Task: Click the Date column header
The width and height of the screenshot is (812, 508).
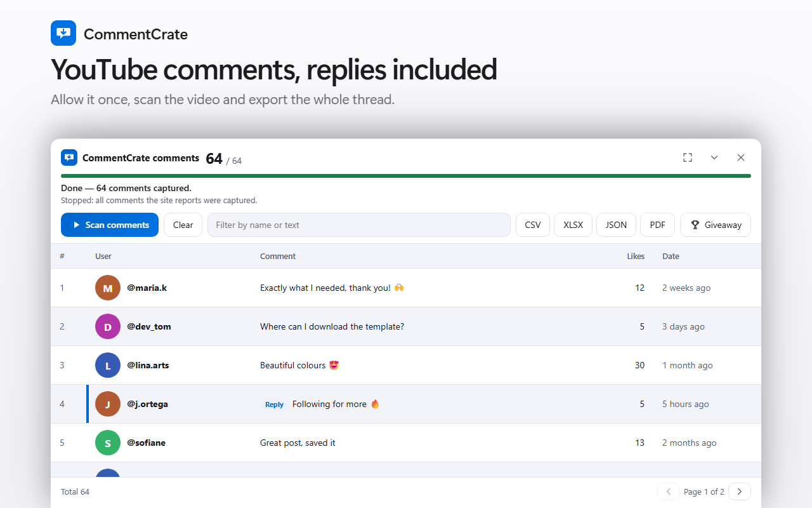Action: point(671,257)
